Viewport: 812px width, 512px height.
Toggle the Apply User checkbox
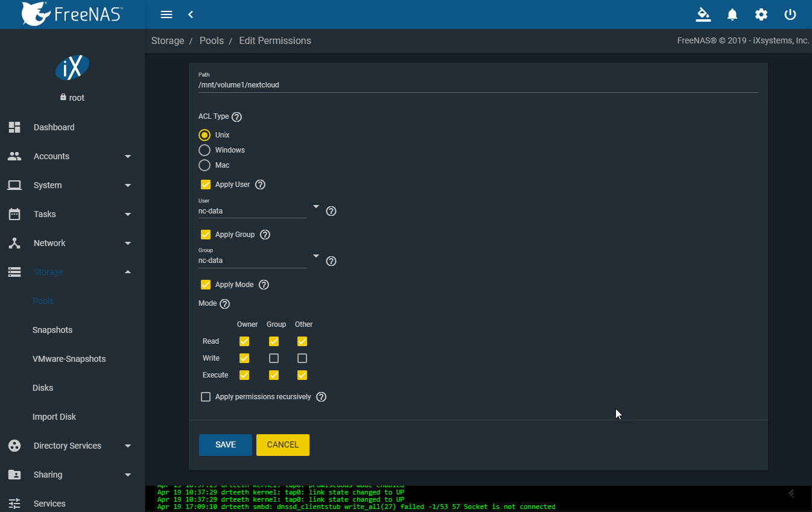point(206,185)
